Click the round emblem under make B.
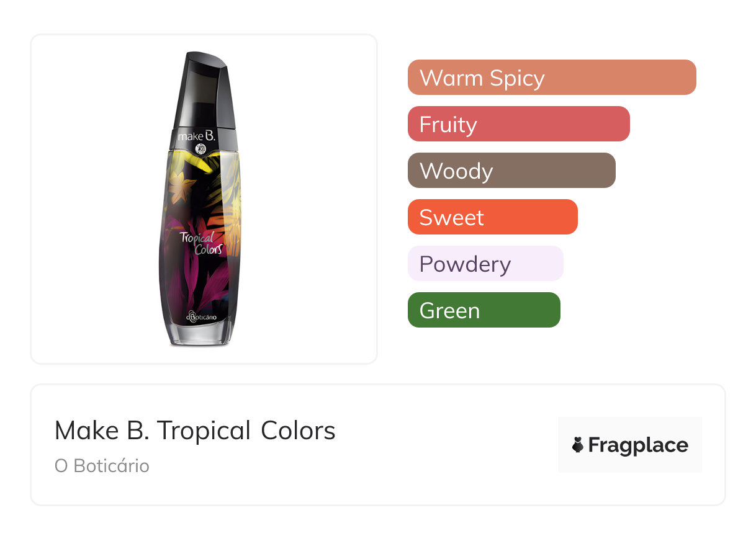756x536 pixels. (x=200, y=148)
